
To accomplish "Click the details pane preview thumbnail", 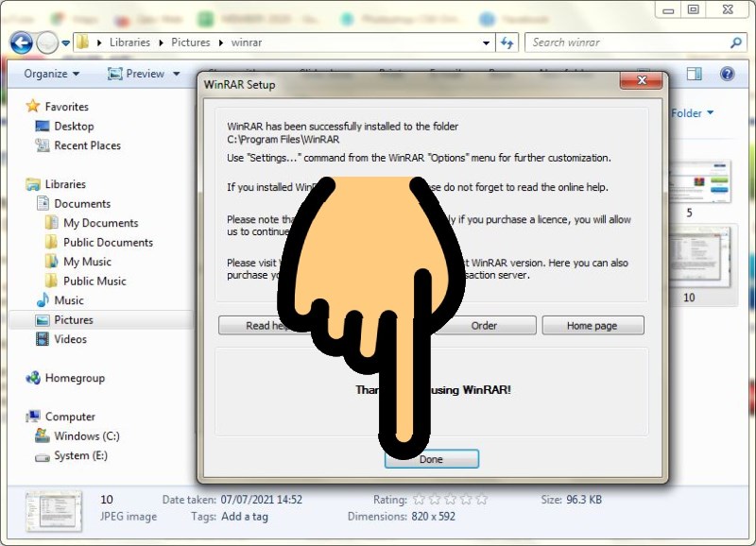I will pyautogui.click(x=53, y=510).
